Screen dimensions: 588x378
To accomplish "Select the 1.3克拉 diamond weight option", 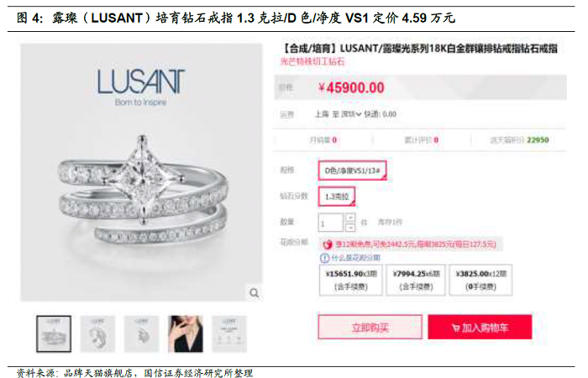I will 336,197.
